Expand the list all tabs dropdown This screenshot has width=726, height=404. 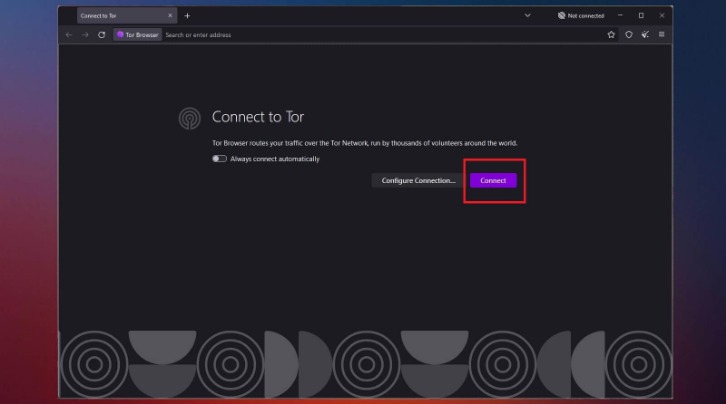(527, 16)
